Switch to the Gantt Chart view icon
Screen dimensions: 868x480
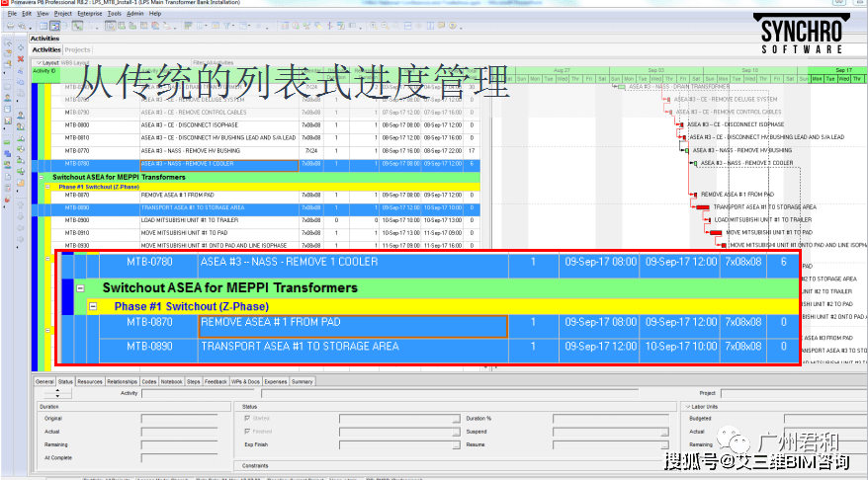pyautogui.click(x=54, y=26)
